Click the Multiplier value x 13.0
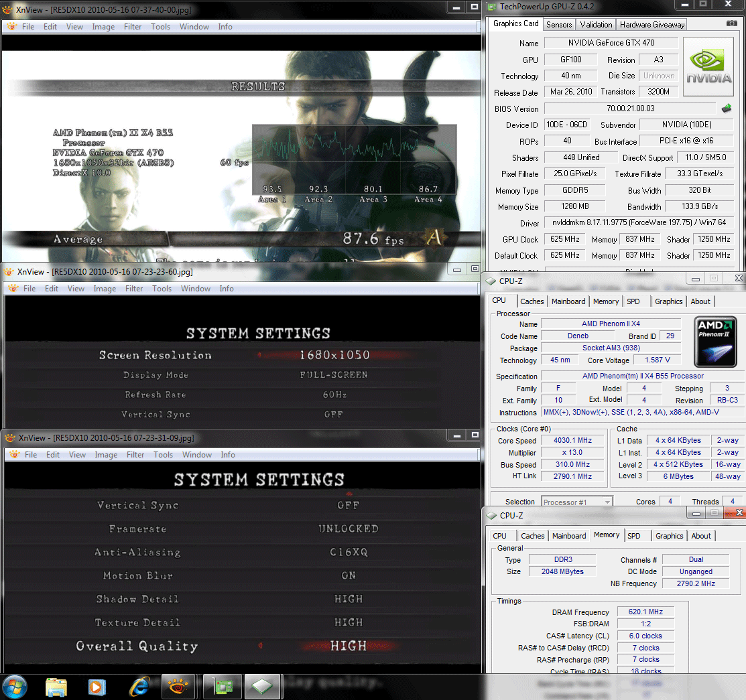Screen dimensions: 746x700 [572, 452]
